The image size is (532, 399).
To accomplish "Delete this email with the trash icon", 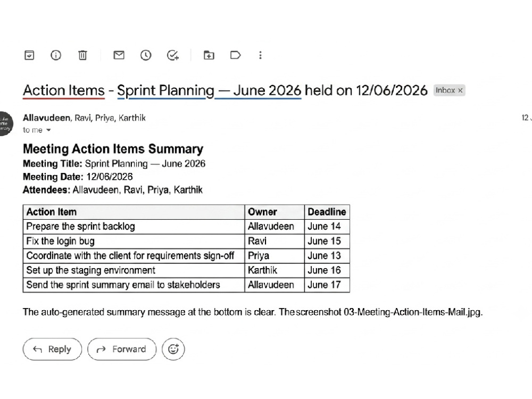I will pos(82,55).
